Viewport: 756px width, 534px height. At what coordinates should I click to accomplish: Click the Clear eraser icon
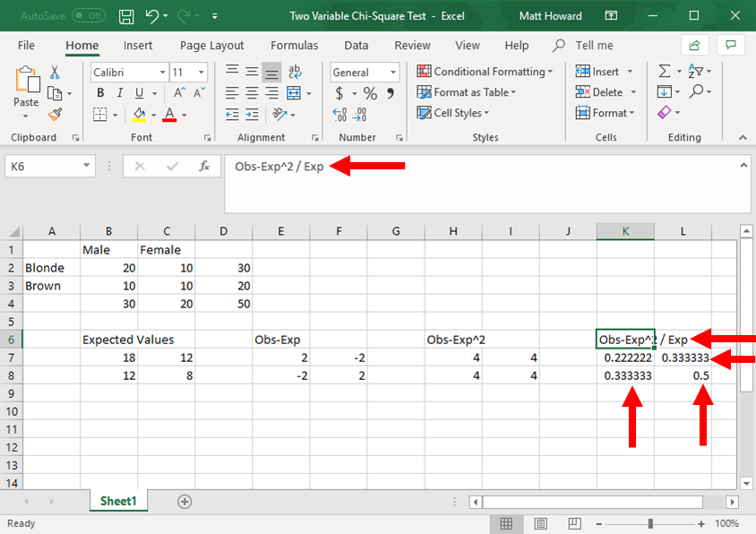tap(665, 112)
